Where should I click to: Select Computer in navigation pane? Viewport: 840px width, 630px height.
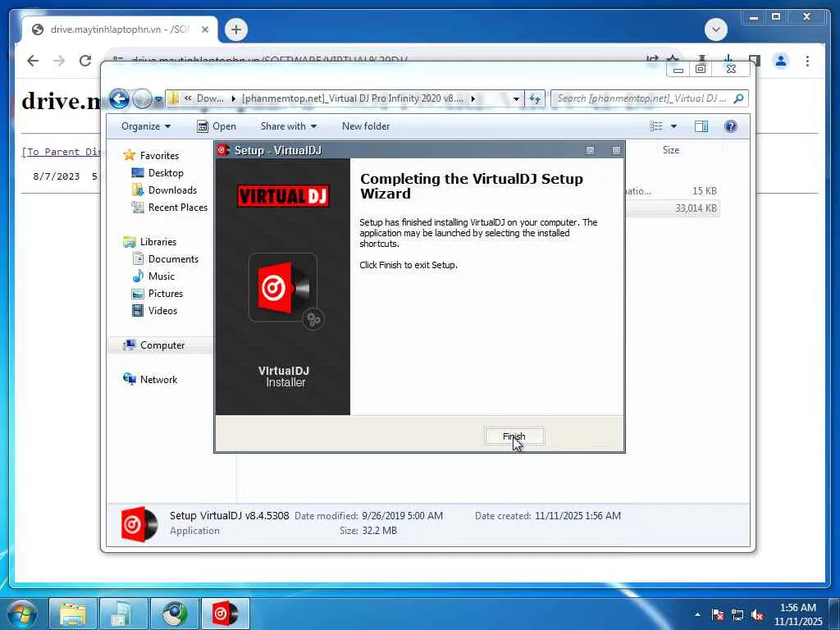point(162,345)
